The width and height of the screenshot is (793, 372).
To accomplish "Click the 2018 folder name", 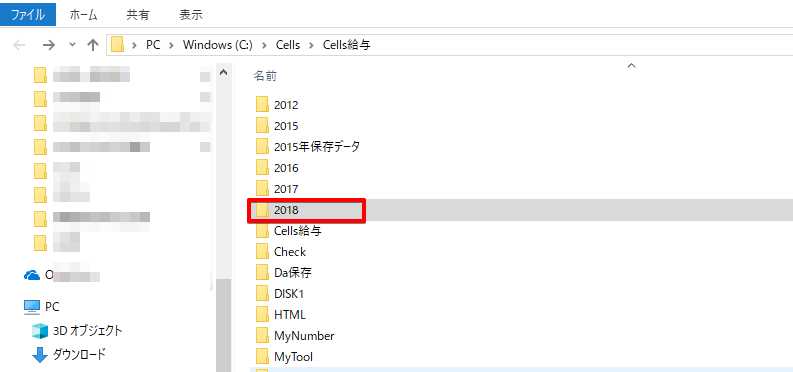I will click(286, 210).
